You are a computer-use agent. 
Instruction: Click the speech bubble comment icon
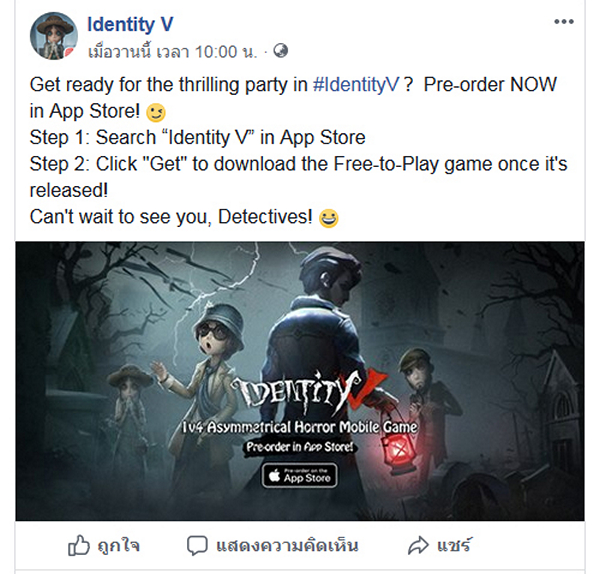197,545
